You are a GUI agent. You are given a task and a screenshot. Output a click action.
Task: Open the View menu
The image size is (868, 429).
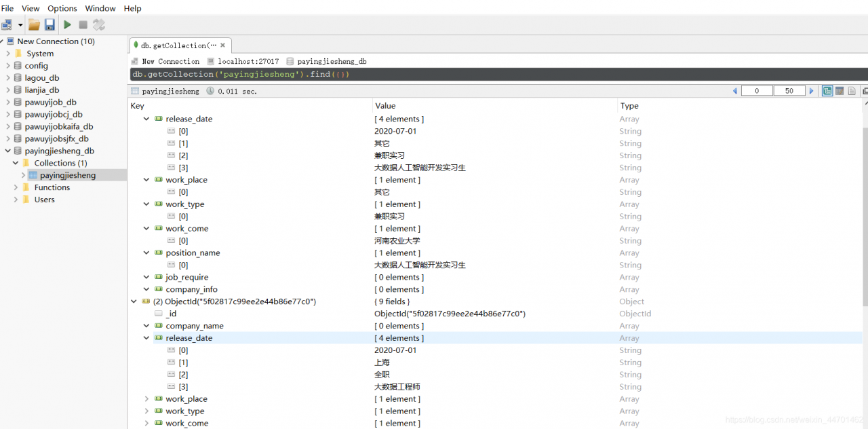coord(31,8)
